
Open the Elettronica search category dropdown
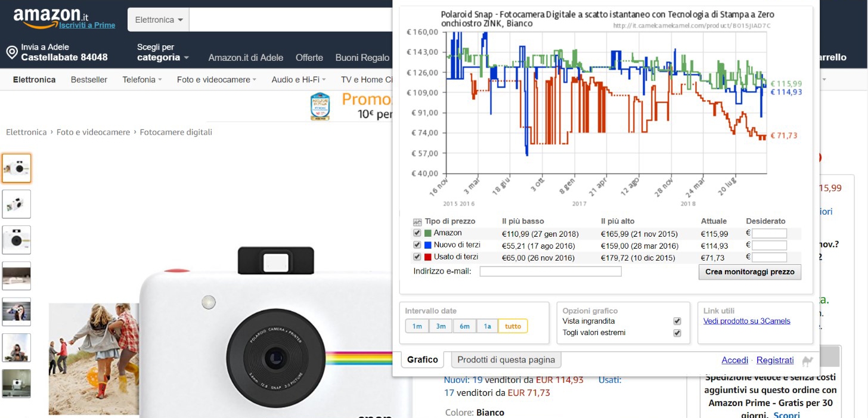pos(158,18)
